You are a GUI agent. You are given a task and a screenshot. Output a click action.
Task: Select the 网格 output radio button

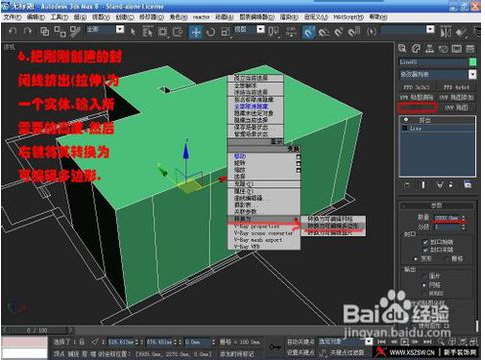tap(424, 285)
